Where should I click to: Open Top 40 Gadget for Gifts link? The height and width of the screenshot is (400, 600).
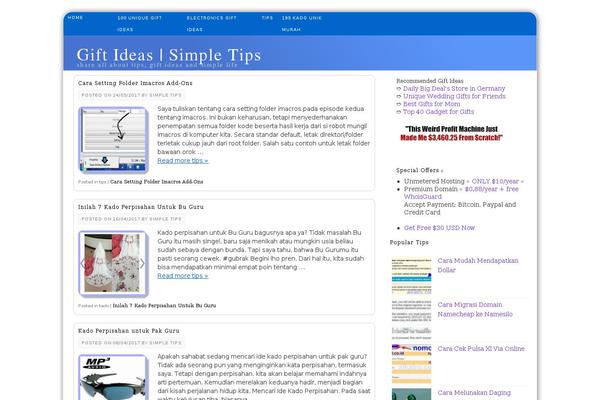[x=439, y=112]
